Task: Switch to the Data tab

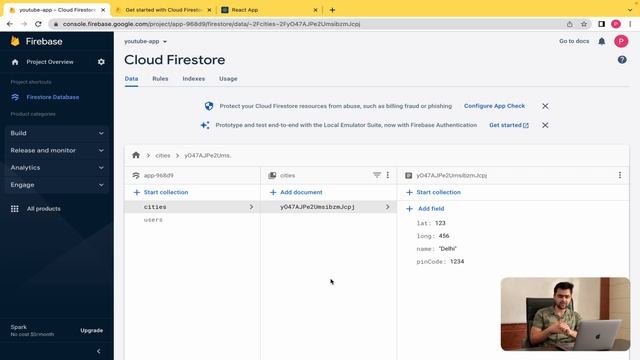Action: coord(131,79)
